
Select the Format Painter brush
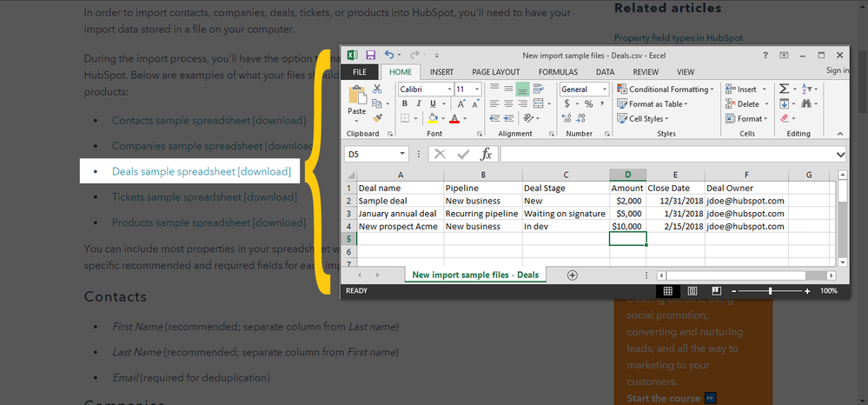[378, 118]
